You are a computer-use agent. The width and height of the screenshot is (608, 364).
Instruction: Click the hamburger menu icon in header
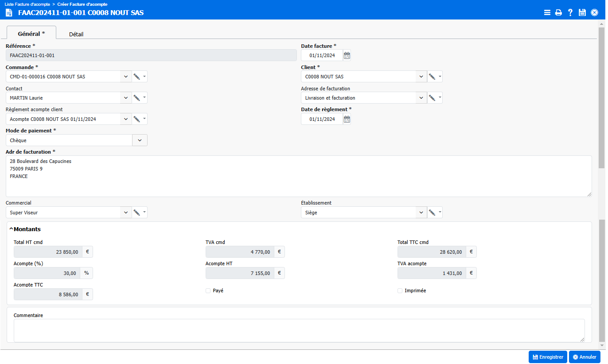[x=547, y=12]
